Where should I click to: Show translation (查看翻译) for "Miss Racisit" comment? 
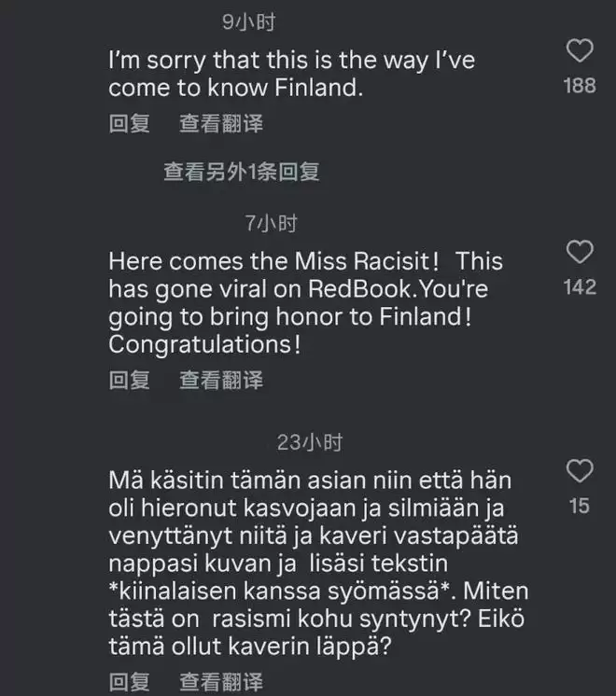pos(221,380)
